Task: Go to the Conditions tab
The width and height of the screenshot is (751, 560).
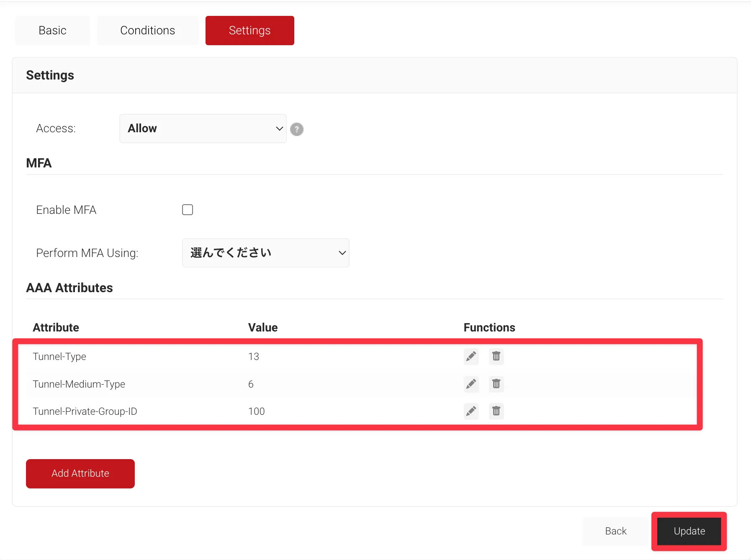Action: pos(147,31)
